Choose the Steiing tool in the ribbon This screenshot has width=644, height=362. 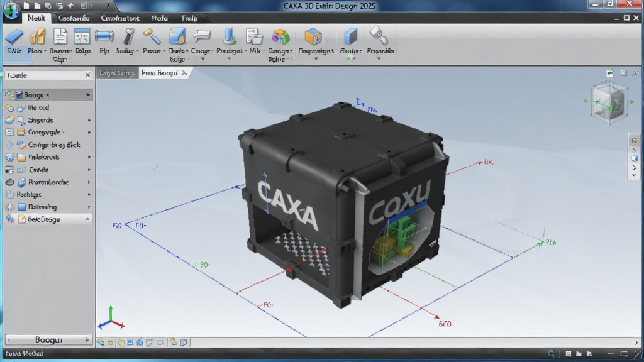tap(126, 41)
